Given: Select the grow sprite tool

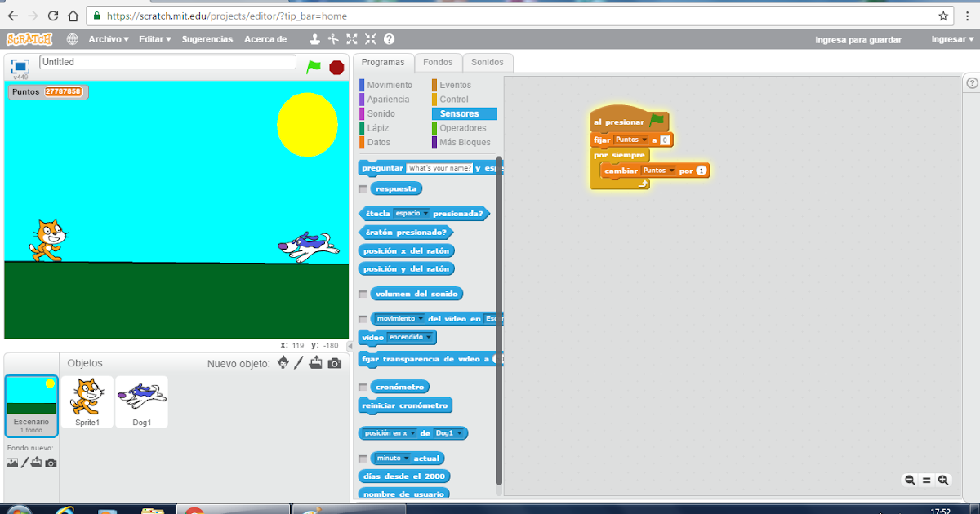Looking at the screenshot, I should tap(352, 38).
